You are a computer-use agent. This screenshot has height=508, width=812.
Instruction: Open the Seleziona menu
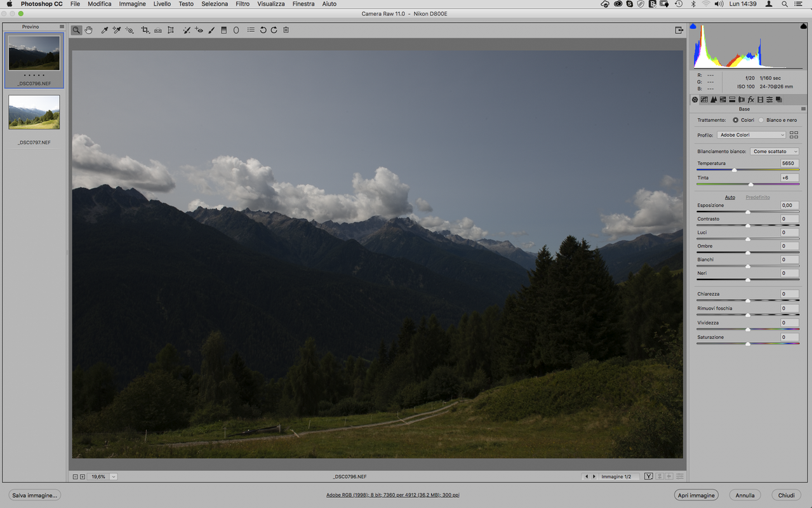tap(215, 4)
